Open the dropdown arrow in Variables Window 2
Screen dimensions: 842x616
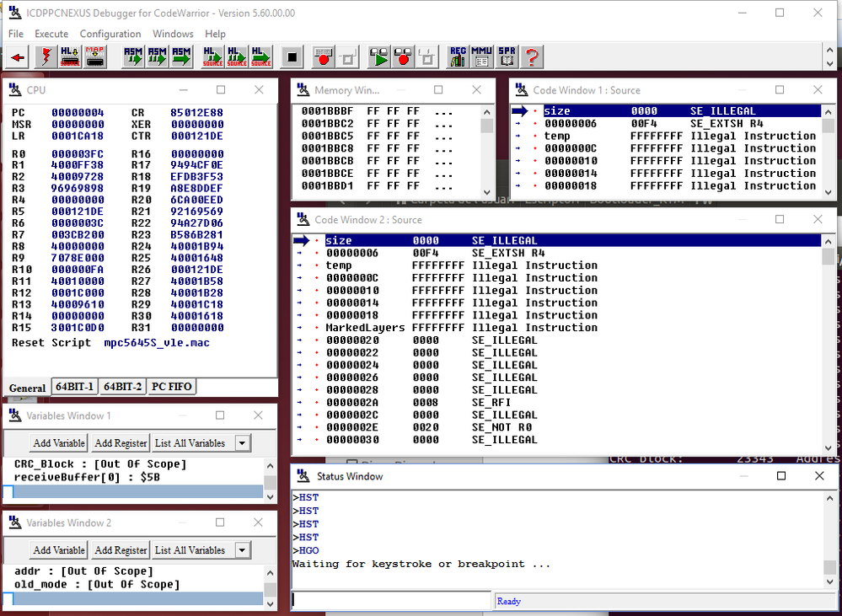[x=243, y=550]
